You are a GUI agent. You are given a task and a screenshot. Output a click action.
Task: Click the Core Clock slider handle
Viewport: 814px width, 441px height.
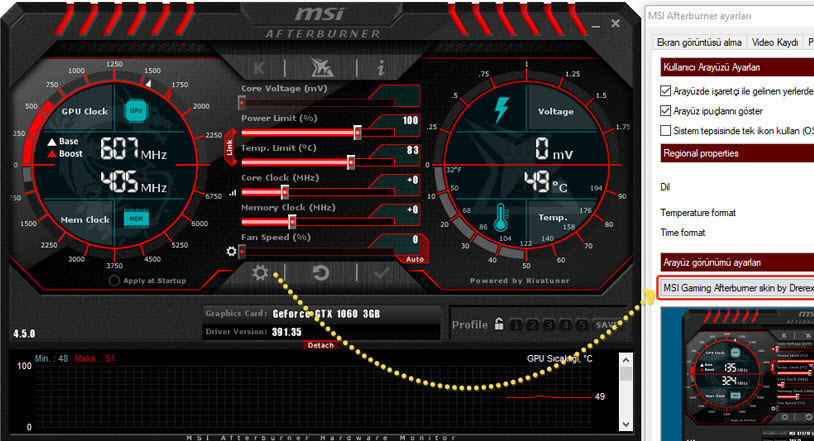(x=284, y=191)
